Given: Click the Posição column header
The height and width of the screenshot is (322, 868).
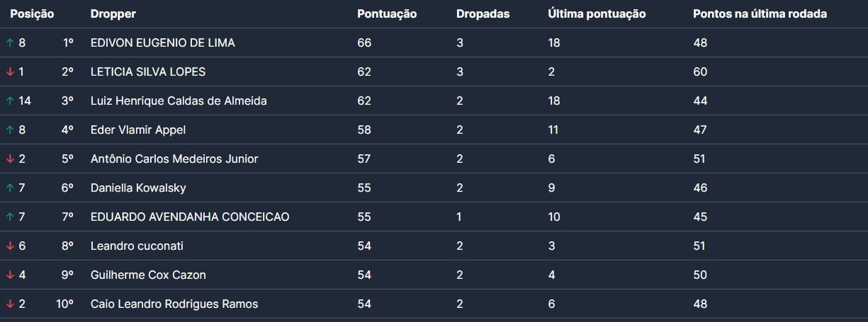Looking at the screenshot, I should 32,14.
